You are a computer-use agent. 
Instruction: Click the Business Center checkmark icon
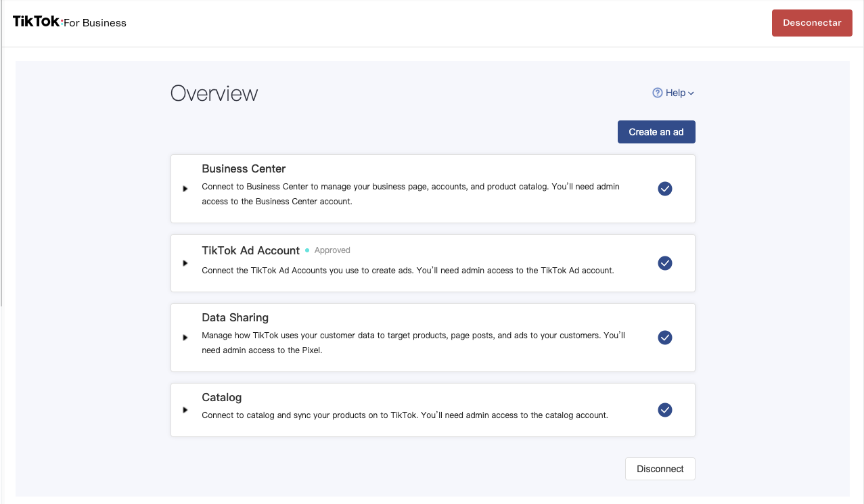[x=664, y=189]
